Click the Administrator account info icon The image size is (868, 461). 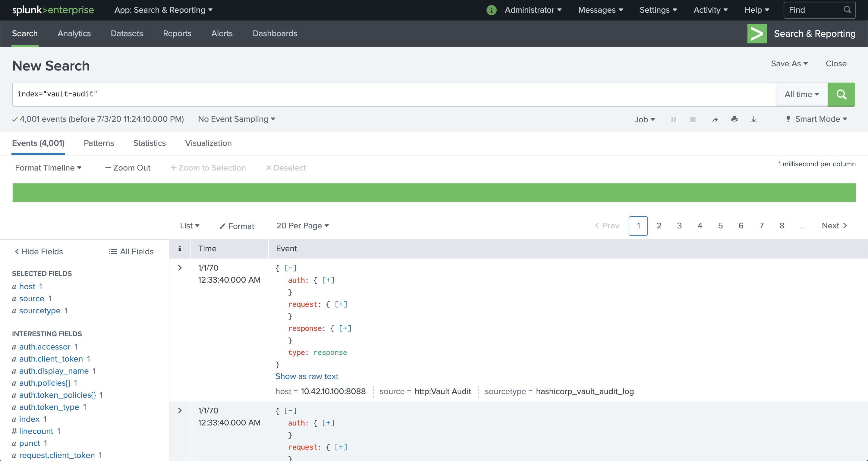tap(491, 10)
